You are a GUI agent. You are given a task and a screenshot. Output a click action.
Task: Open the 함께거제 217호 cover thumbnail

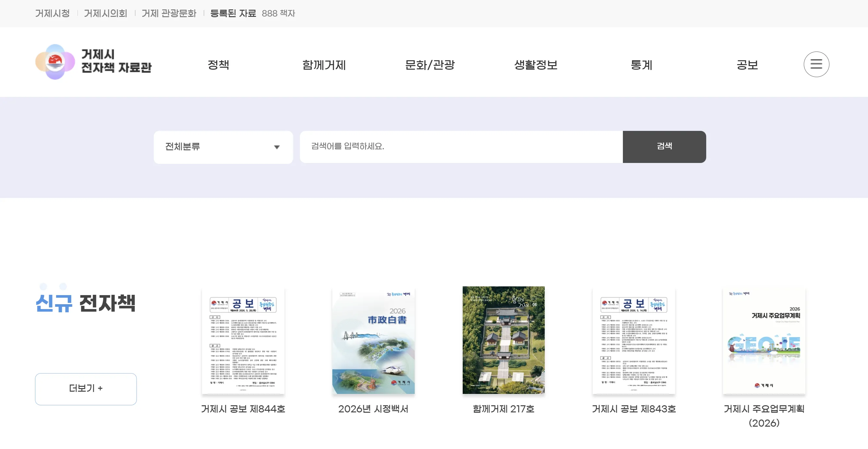[504, 340]
